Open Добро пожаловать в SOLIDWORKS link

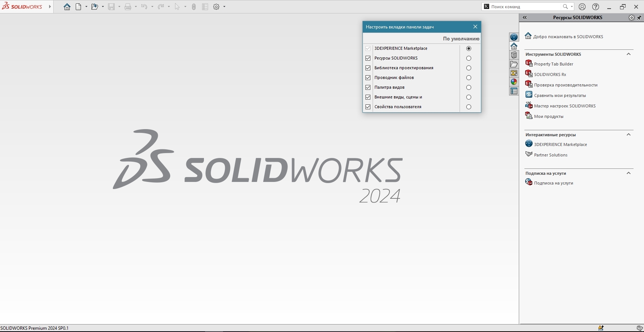[x=564, y=36]
